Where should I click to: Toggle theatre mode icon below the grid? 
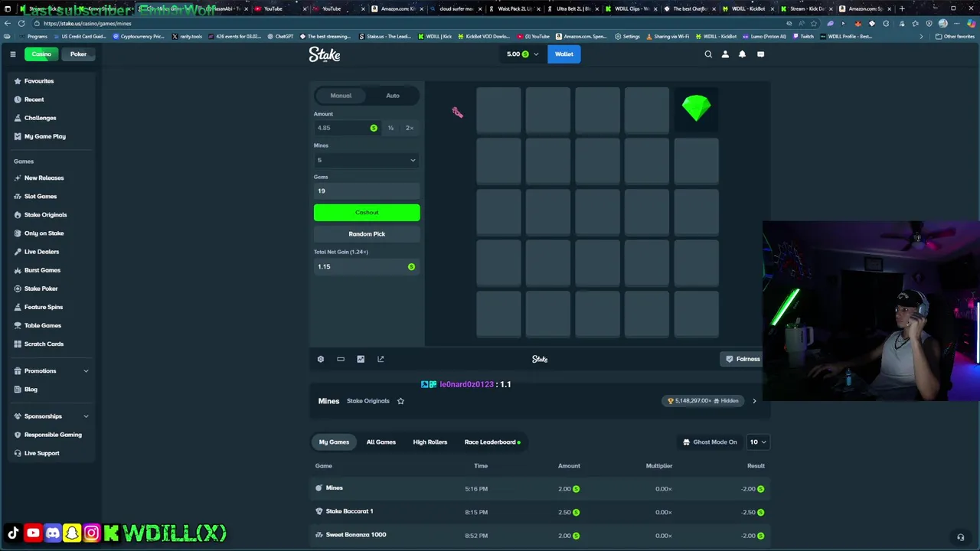click(341, 359)
